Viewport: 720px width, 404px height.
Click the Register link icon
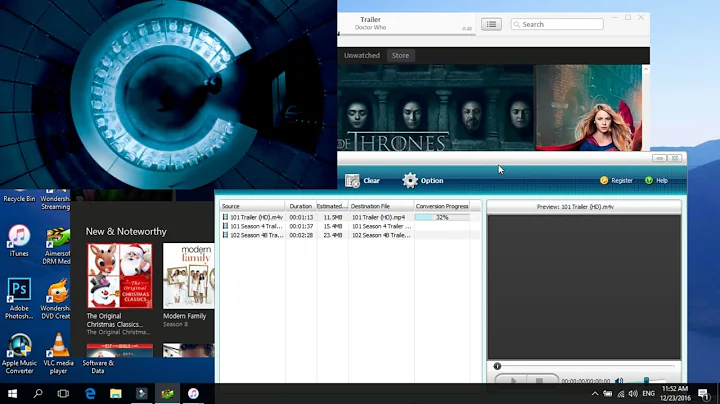(x=604, y=180)
